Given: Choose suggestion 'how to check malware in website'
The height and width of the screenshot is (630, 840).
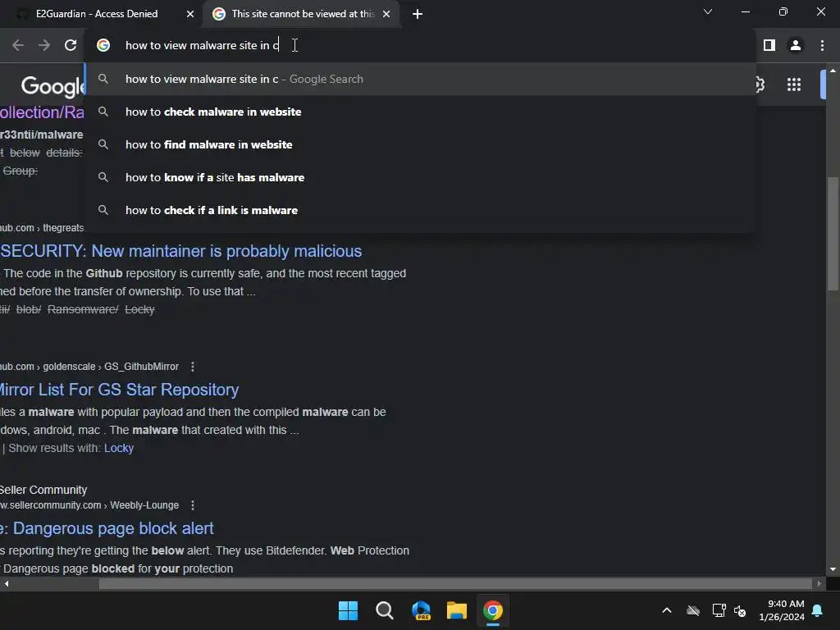Looking at the screenshot, I should pos(421,112).
